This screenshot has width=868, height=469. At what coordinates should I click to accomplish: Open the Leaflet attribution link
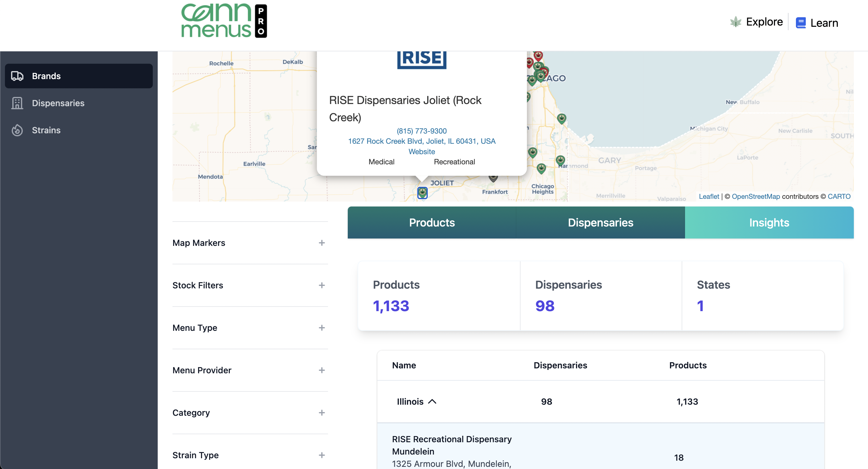709,196
